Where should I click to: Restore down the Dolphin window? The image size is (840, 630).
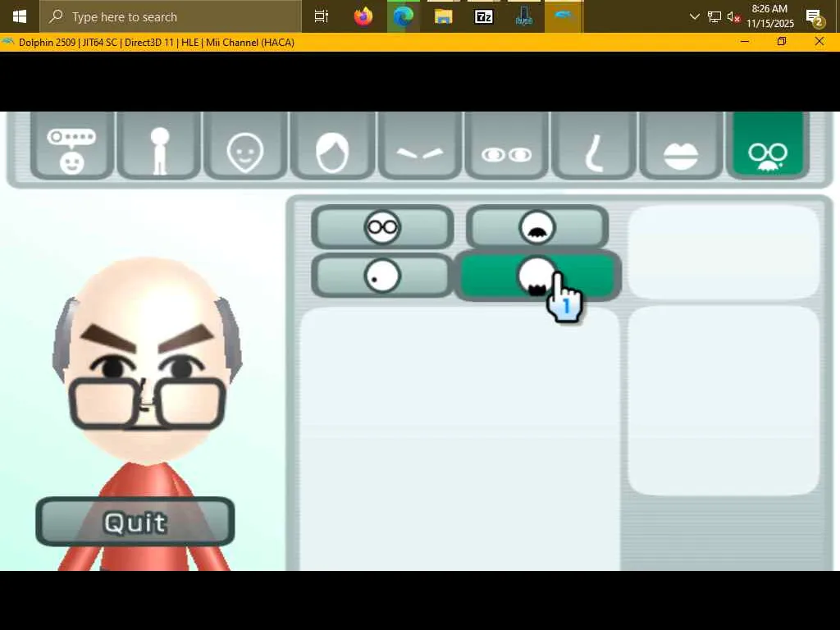click(782, 42)
